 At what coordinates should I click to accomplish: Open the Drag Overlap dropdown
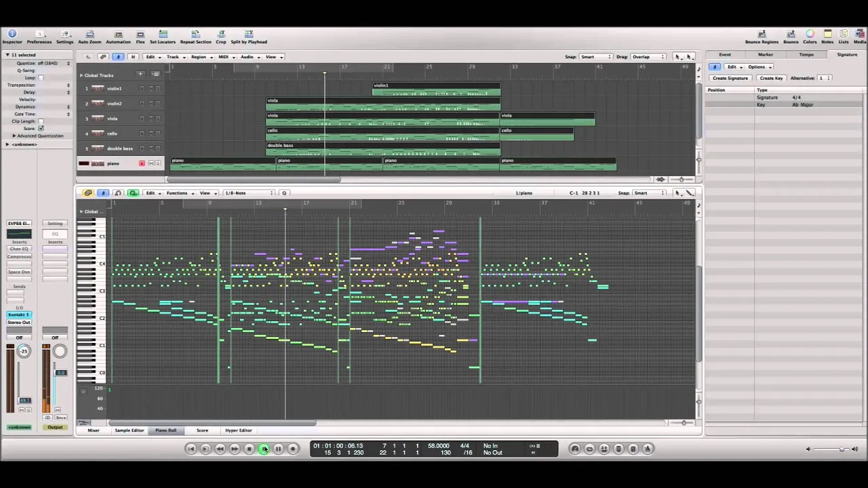point(648,57)
